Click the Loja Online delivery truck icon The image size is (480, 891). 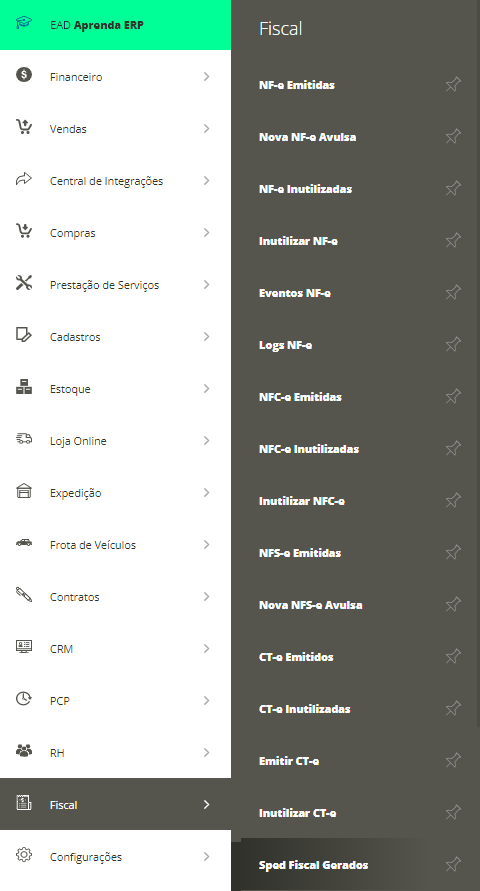[x=24, y=439]
